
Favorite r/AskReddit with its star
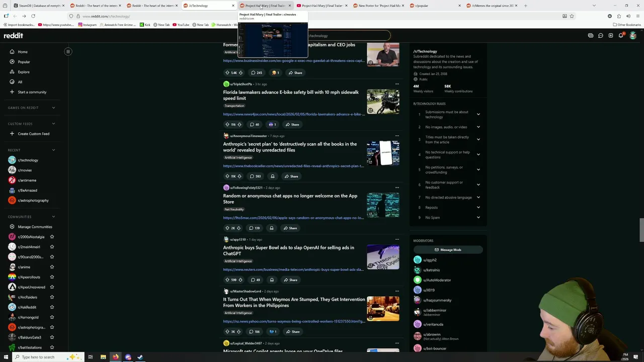click(52, 307)
